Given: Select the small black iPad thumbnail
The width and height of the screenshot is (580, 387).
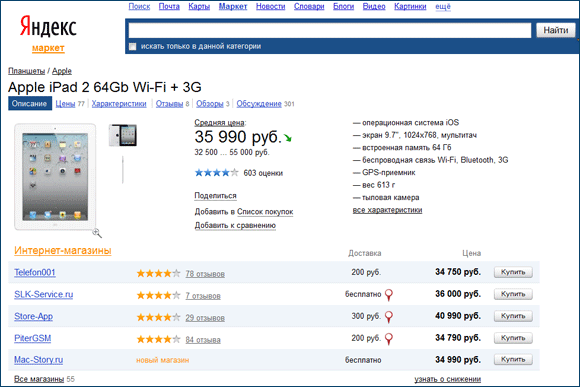Looking at the screenshot, I should (123, 135).
